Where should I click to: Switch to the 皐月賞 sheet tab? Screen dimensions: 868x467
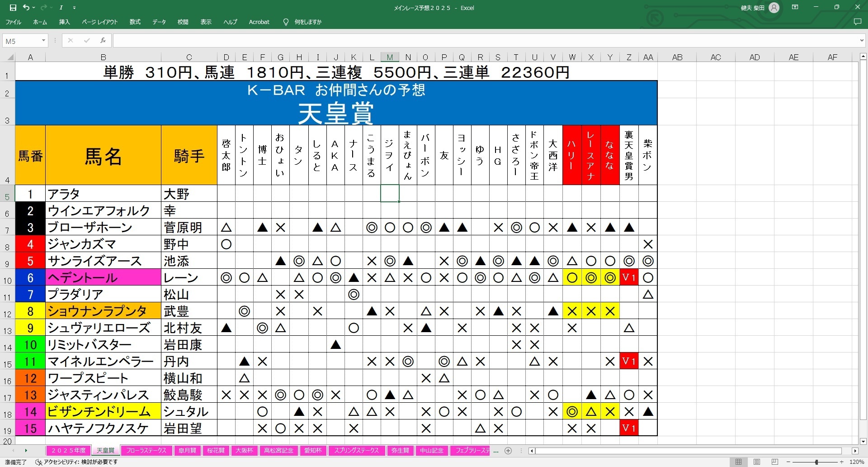tap(187, 450)
